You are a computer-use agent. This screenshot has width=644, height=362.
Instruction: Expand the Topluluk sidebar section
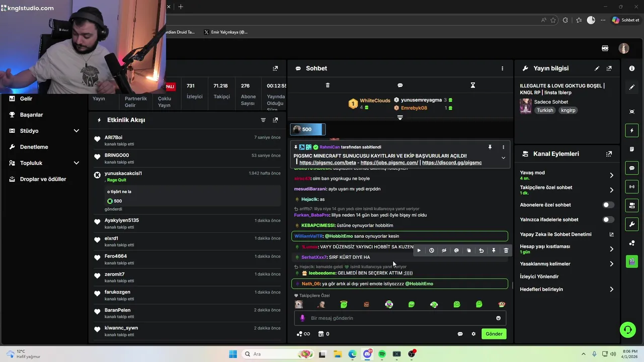[x=76, y=163]
